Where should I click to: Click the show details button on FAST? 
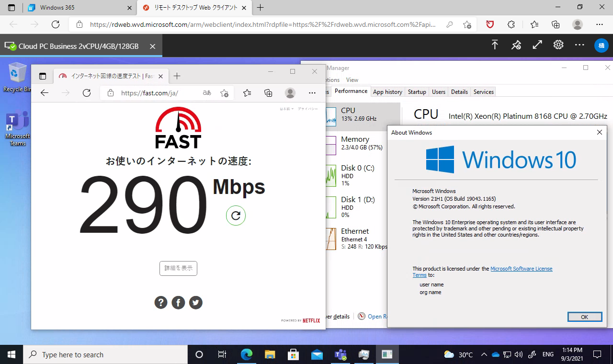point(178,268)
